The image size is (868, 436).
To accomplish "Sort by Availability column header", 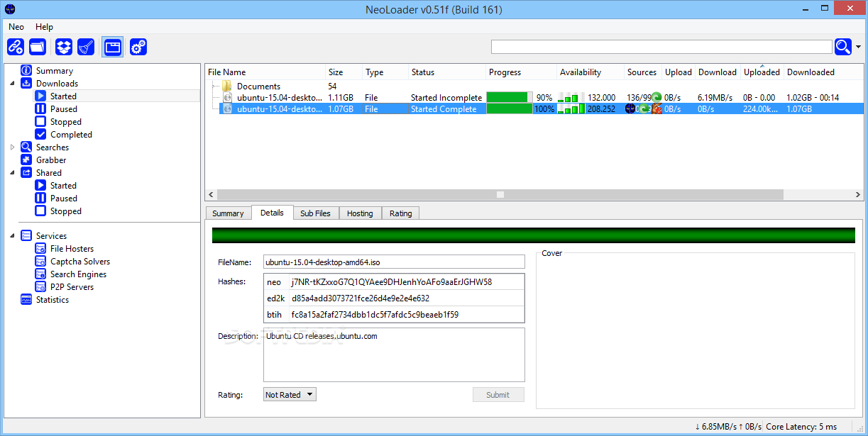I will [x=590, y=72].
